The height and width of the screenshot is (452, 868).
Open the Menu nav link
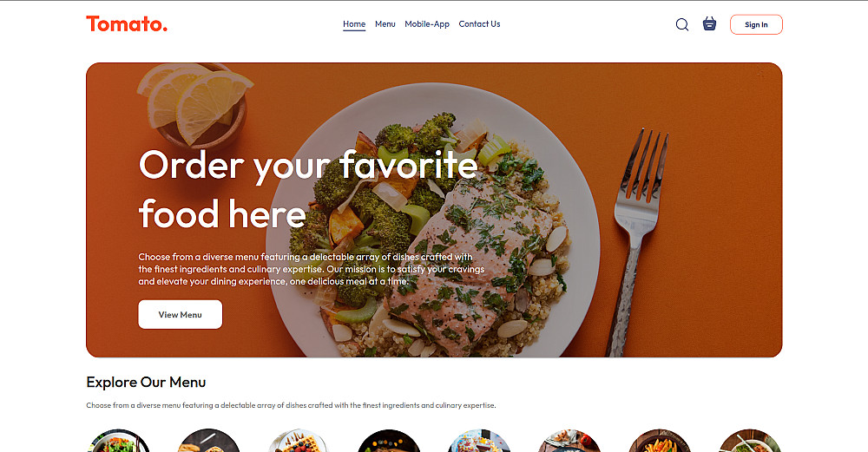(x=385, y=23)
